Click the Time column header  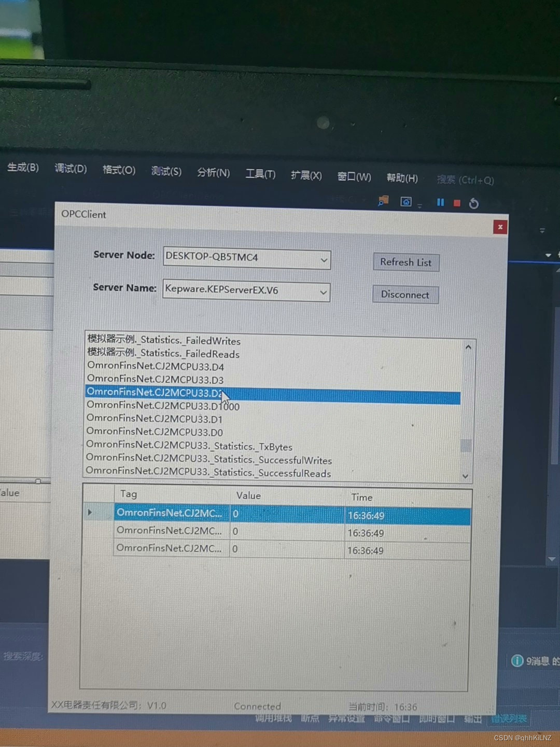click(x=409, y=497)
